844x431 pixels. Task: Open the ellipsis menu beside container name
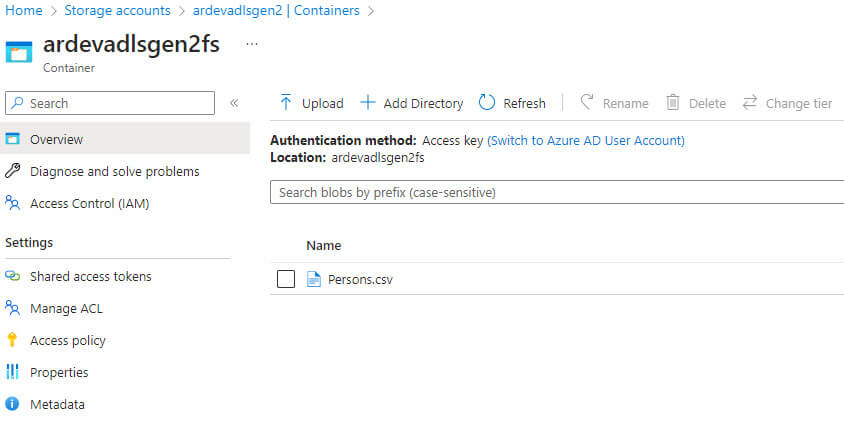(252, 45)
